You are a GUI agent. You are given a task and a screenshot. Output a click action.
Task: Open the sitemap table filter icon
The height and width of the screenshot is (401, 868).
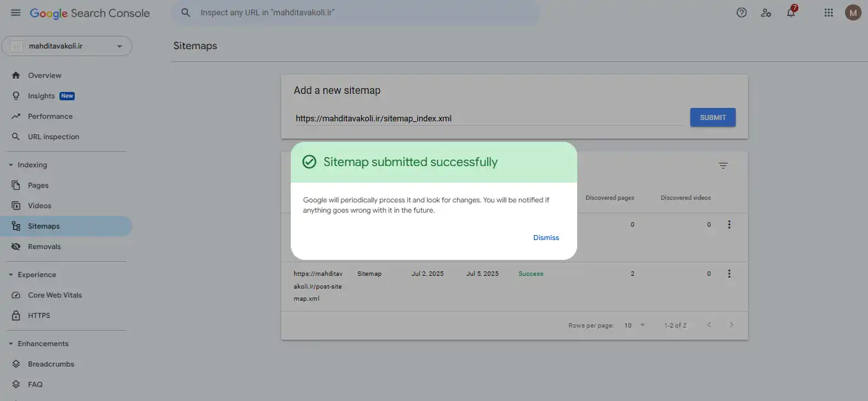click(723, 165)
